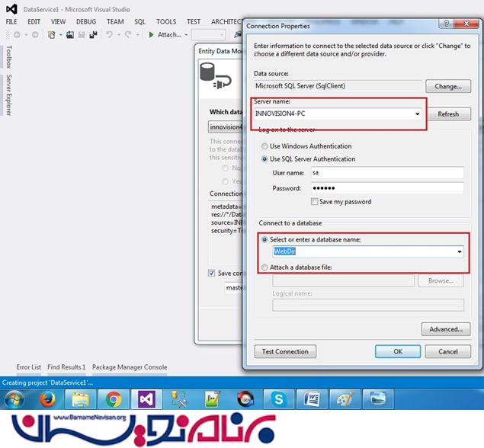The image size is (484, 448).
Task: Open the Toolbox side panel tab
Action: pos(9,57)
